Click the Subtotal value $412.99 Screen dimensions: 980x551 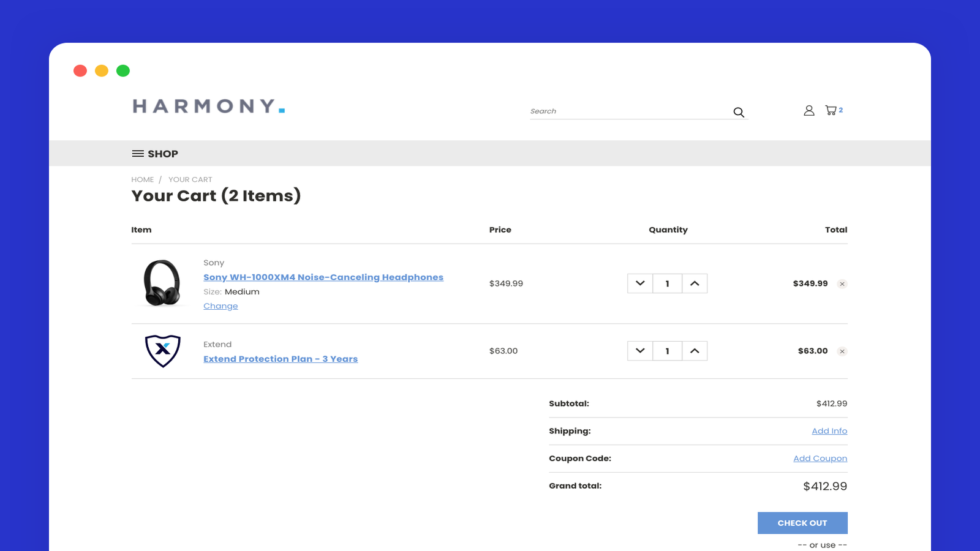[x=832, y=403]
